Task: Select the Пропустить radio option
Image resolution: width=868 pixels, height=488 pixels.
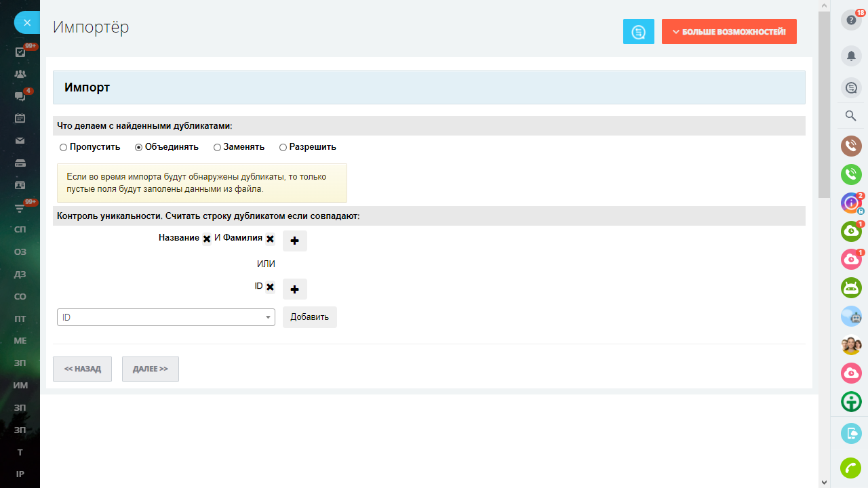Action: pos(63,147)
